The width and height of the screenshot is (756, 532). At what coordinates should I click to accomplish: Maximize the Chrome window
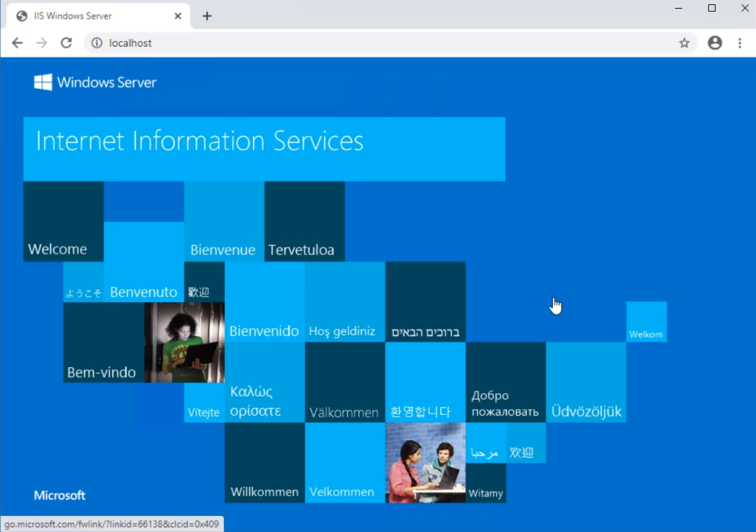click(712, 8)
